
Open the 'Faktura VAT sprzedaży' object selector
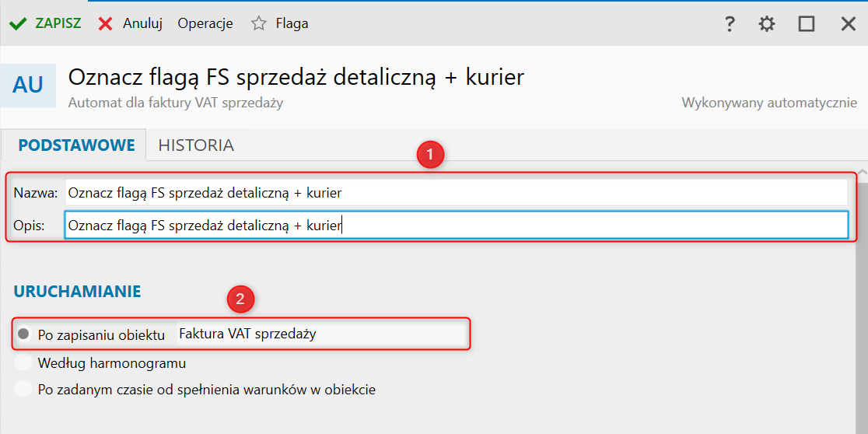point(322,334)
